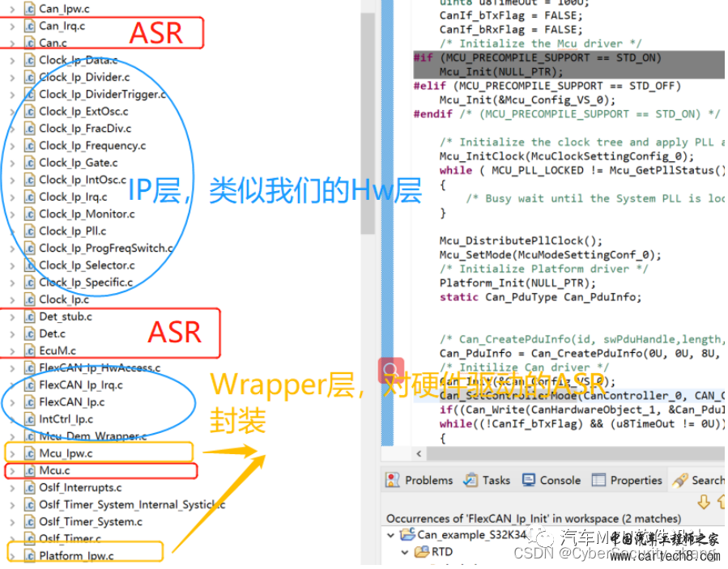Expand the Clock_Ip_Divider.c tree node
Viewport: 728px width, 569px height.
point(12,78)
